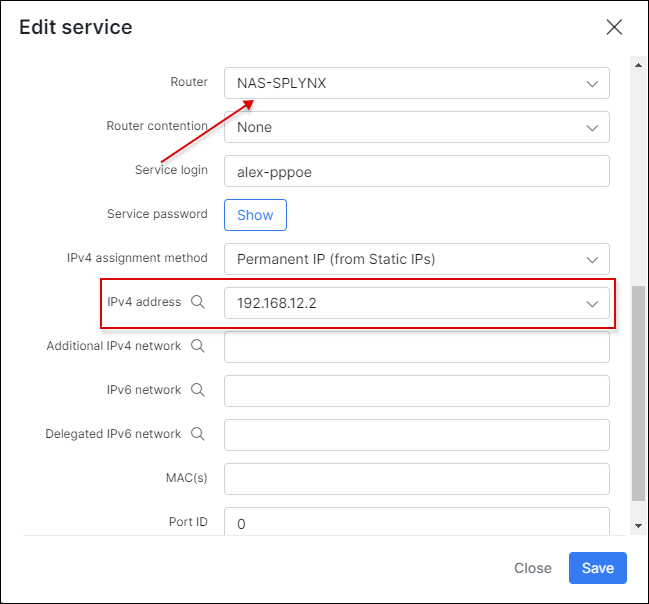Select the Delegated IPv6 network input
The height and width of the screenshot is (604, 649).
[416, 435]
